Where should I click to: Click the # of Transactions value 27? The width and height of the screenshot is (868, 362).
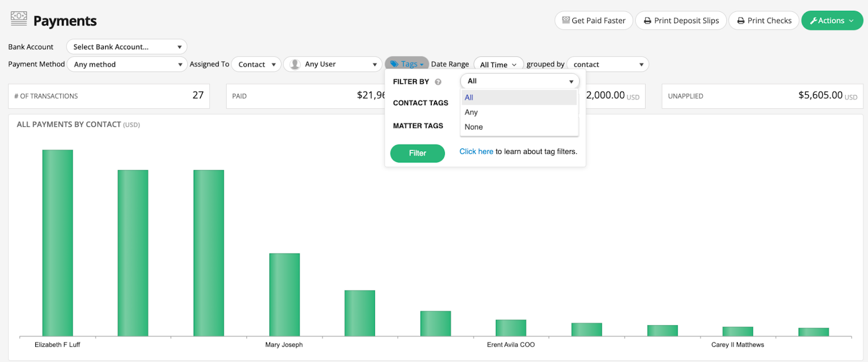(x=198, y=95)
